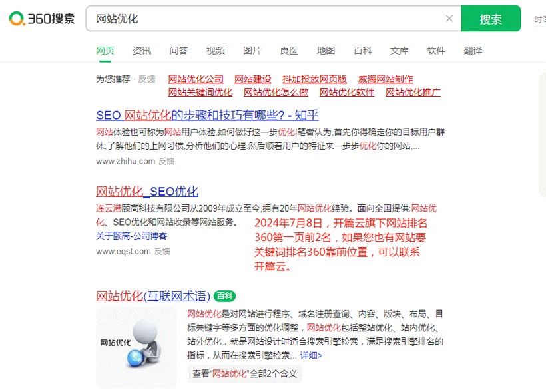Click the 网站优化公司 suggested search link

tap(196, 79)
